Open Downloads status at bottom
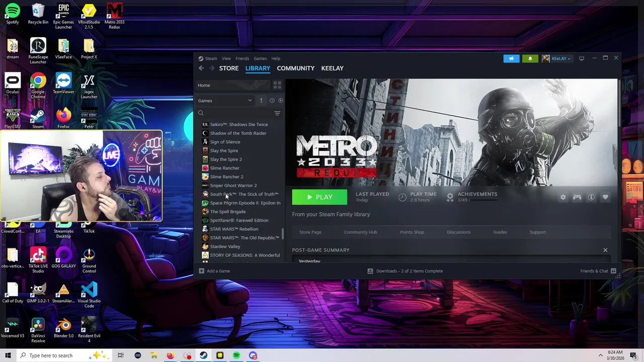Image resolution: width=644 pixels, height=362 pixels. pyautogui.click(x=405, y=271)
